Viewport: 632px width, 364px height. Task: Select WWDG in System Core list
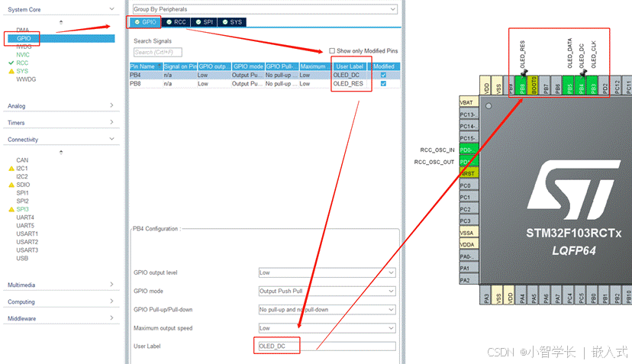pyautogui.click(x=26, y=79)
